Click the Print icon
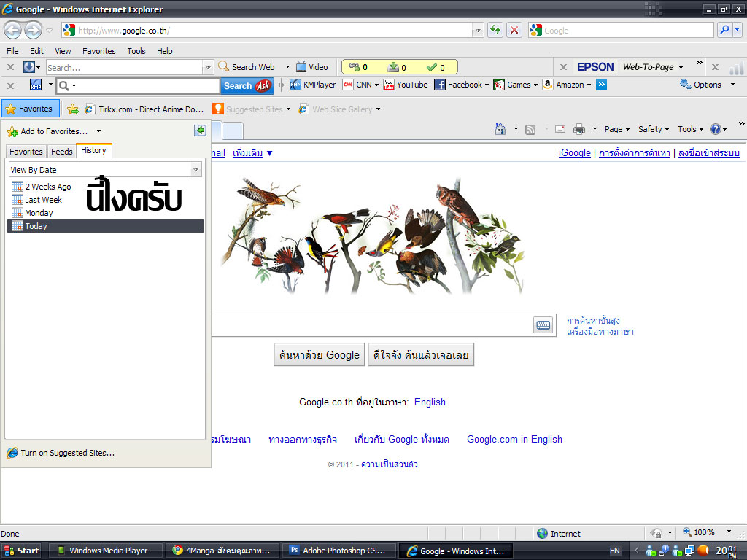This screenshot has height=560, width=747. (578, 129)
